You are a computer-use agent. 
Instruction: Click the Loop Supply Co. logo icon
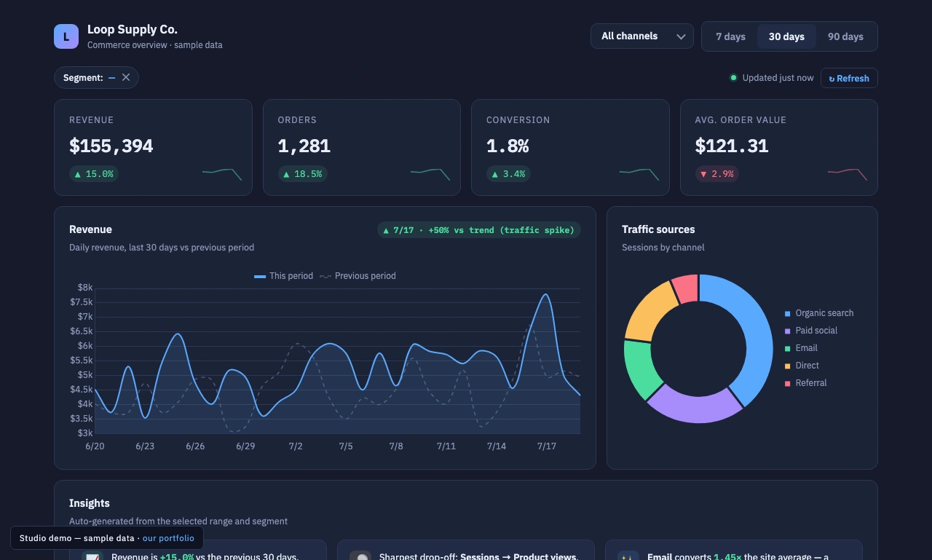[x=66, y=36]
